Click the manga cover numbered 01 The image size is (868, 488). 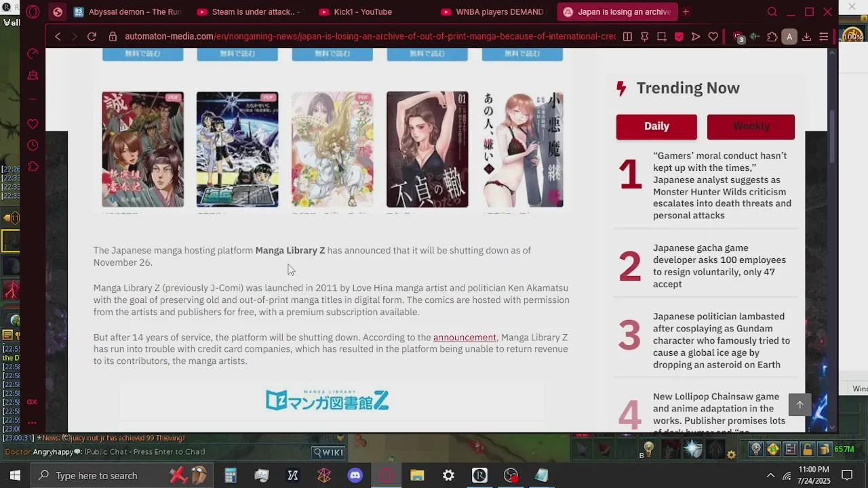pyautogui.click(x=427, y=149)
